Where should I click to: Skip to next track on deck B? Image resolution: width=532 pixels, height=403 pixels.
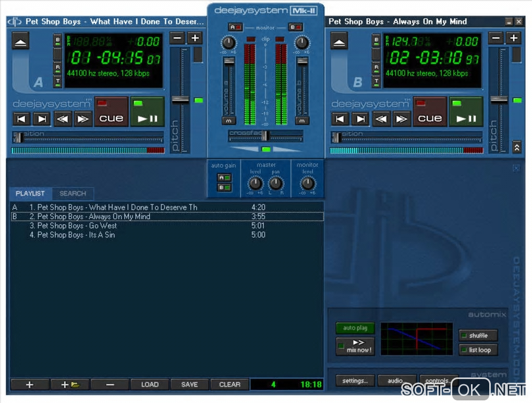coord(360,119)
